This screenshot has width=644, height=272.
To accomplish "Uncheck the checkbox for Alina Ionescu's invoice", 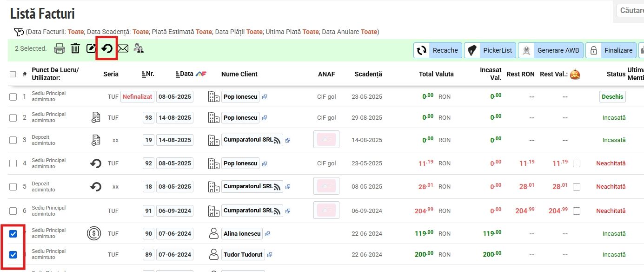I will pos(13,234).
